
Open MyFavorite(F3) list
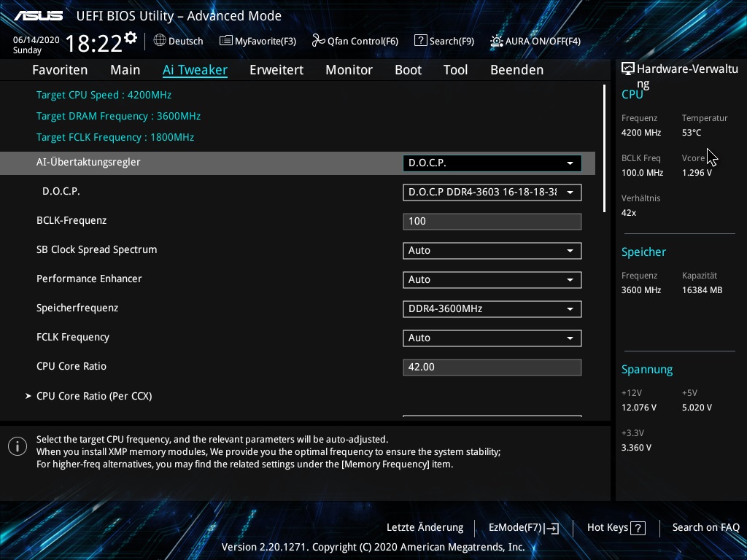pos(258,41)
